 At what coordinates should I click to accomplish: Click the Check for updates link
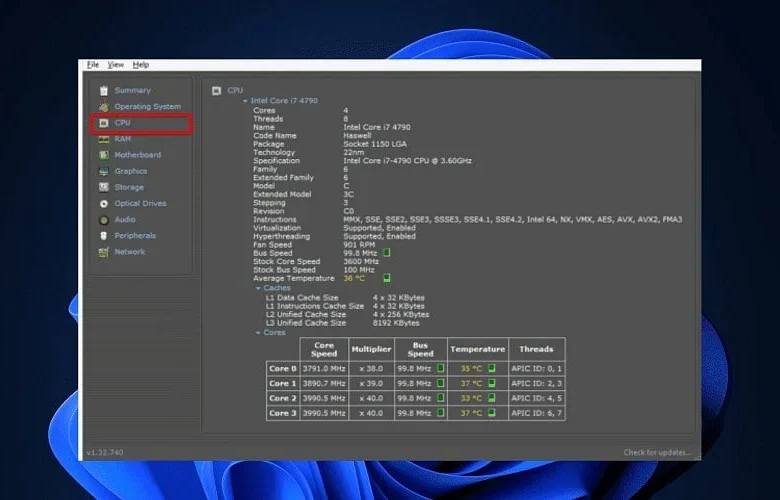(x=657, y=452)
